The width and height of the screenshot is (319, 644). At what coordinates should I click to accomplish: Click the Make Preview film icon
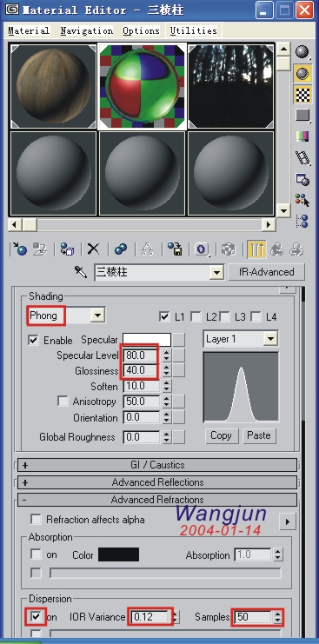click(x=303, y=157)
